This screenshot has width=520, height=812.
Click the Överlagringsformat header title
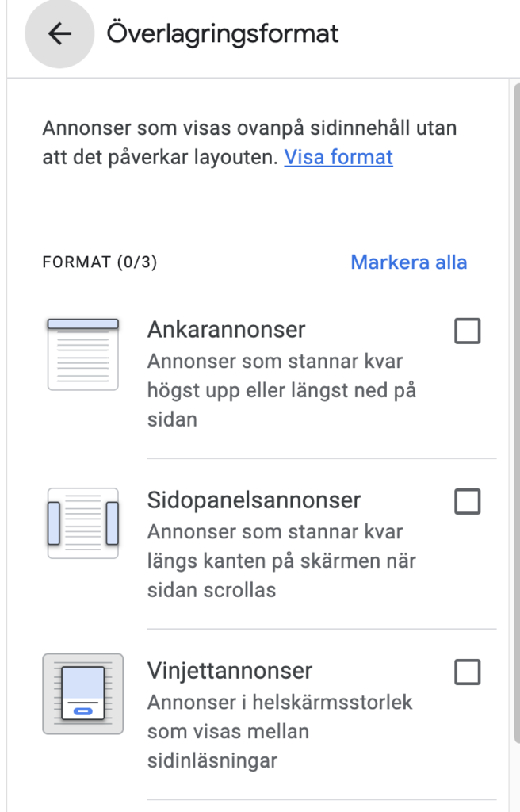coord(223,34)
